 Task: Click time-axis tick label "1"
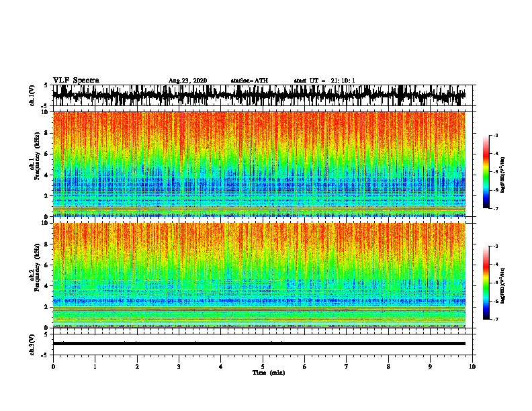point(95,367)
